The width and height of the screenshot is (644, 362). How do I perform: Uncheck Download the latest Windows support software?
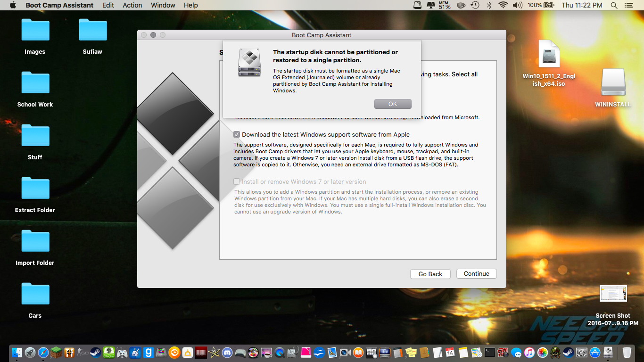click(x=237, y=134)
